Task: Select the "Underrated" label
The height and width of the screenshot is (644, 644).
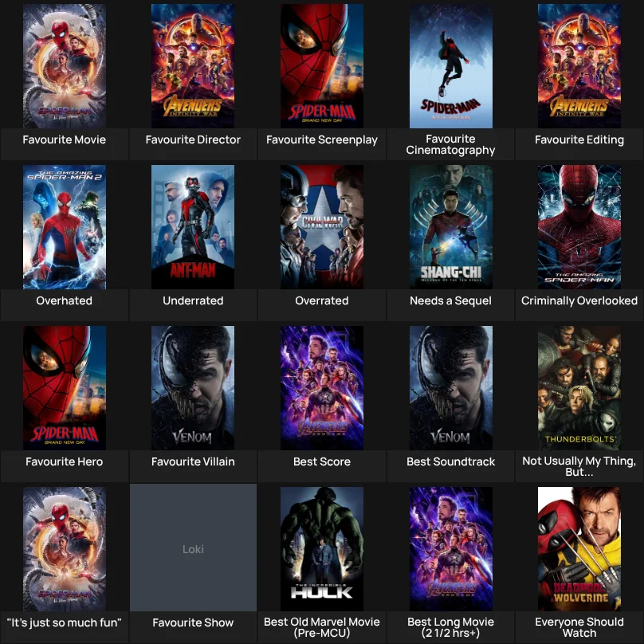Action: [193, 300]
